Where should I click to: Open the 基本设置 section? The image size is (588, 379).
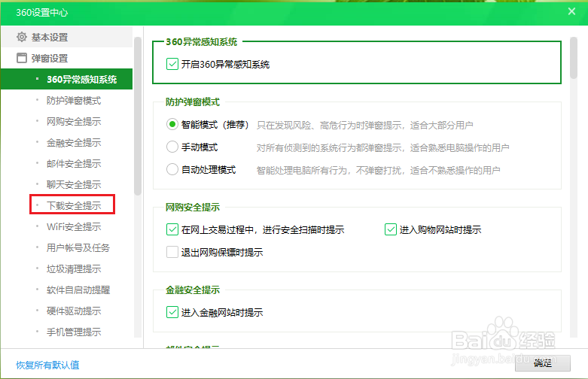[x=67, y=37]
